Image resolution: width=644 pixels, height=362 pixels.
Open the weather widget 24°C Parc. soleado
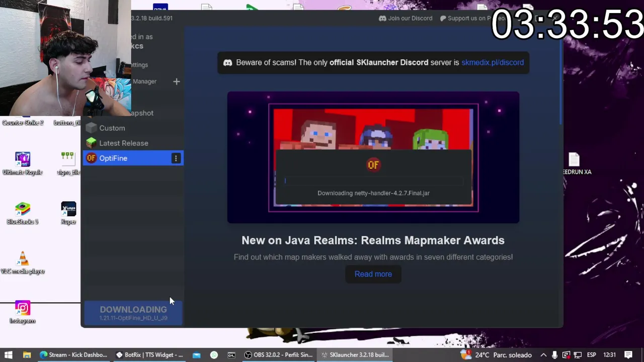click(x=496, y=355)
